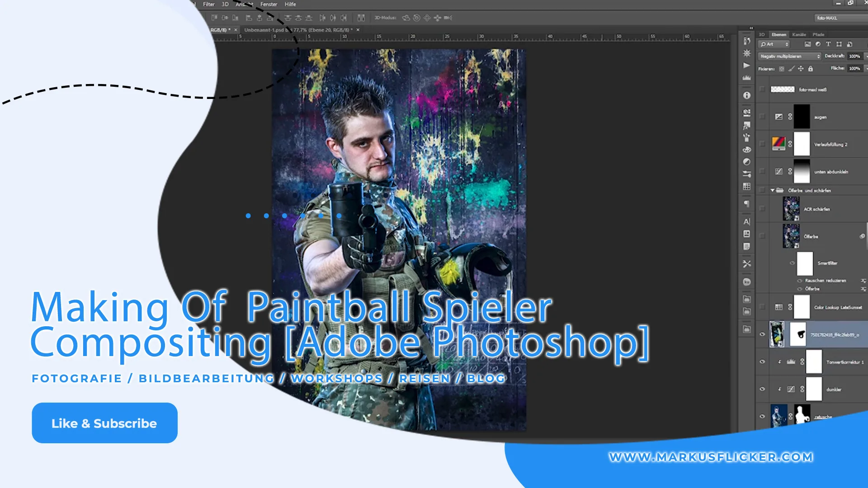The width and height of the screenshot is (868, 488).
Task: Collapse the Ölfarbe und schärfen group
Action: coord(773,190)
